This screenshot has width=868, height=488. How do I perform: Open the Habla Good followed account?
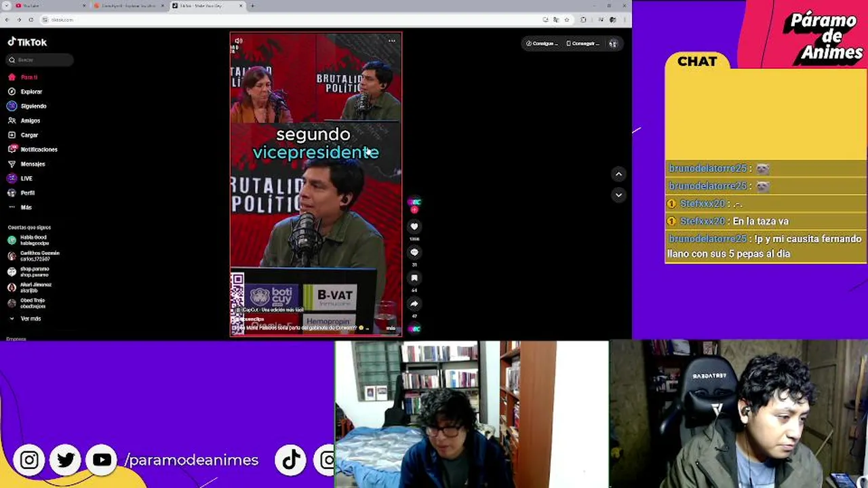pyautogui.click(x=28, y=240)
